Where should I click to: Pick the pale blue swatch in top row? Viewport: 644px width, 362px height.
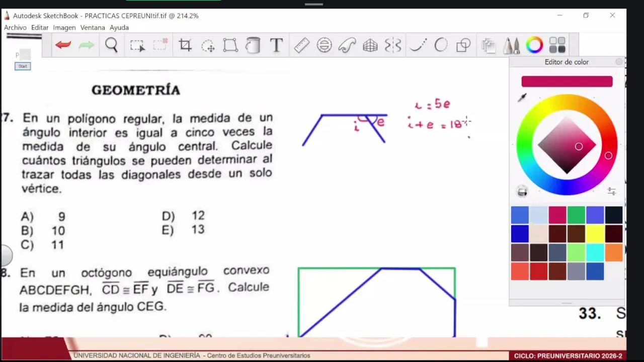coord(538,215)
